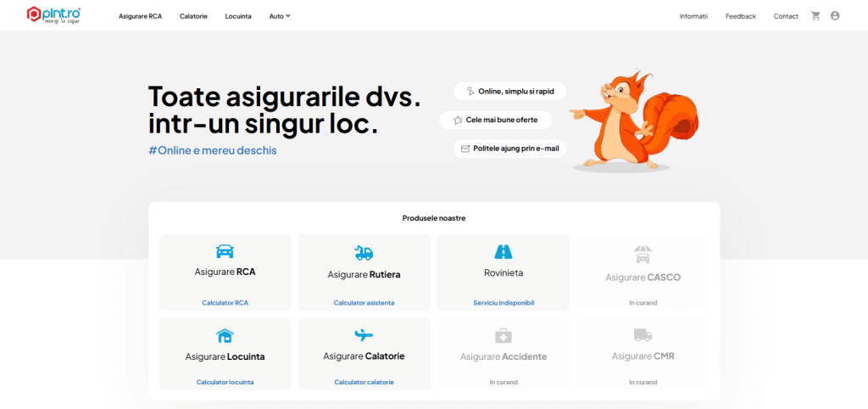This screenshot has height=409, width=868.
Task: Click the blue car icon for RCA
Action: coord(225,252)
